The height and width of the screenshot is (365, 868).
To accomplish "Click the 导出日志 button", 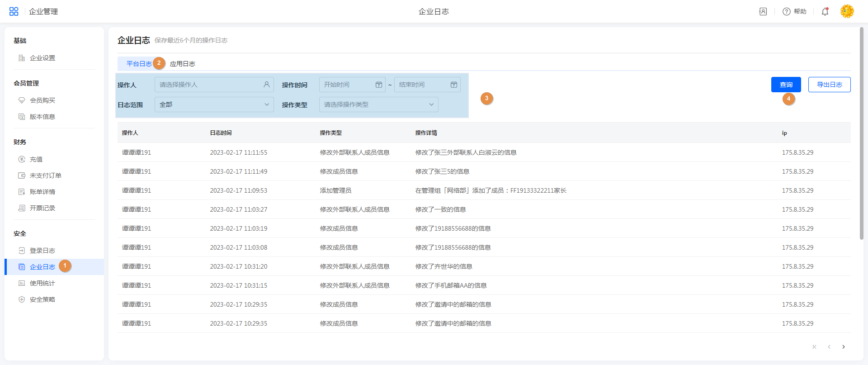I will tap(829, 85).
